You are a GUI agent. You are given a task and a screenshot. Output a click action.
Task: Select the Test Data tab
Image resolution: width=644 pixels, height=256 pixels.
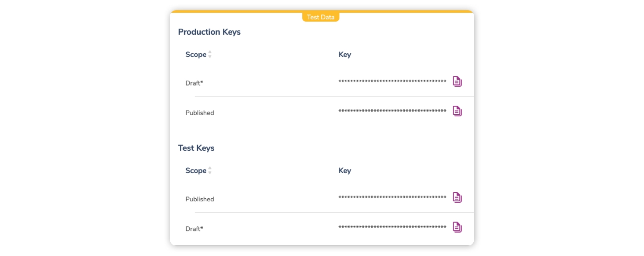point(321,17)
